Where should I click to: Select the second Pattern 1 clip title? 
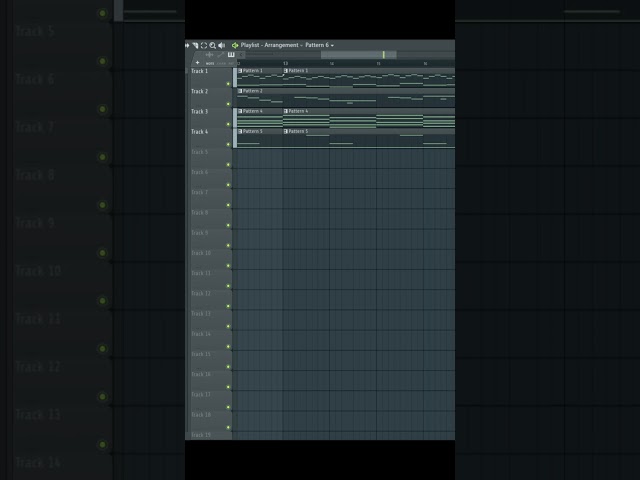(x=298, y=71)
